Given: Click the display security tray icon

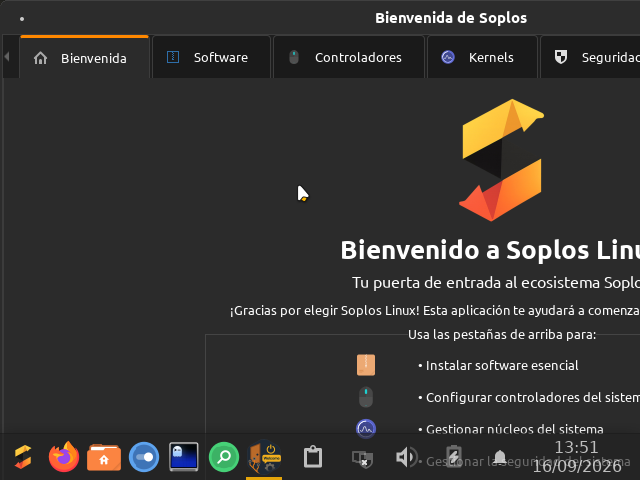Looking at the screenshot, I should coord(362,458).
